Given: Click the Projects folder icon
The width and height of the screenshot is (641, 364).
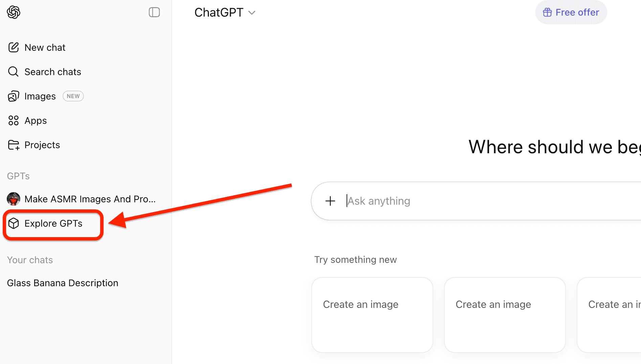Looking at the screenshot, I should (14, 145).
